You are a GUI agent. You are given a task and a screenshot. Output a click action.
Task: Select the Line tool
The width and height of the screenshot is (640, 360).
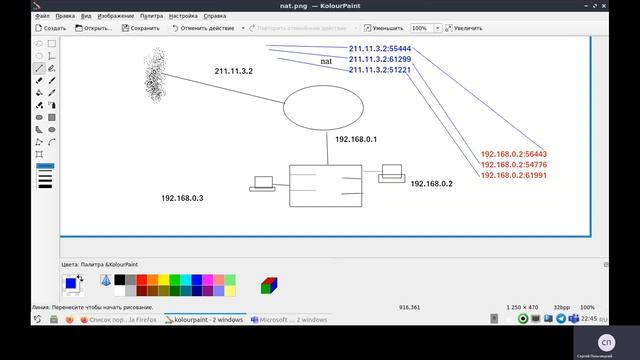(x=39, y=68)
